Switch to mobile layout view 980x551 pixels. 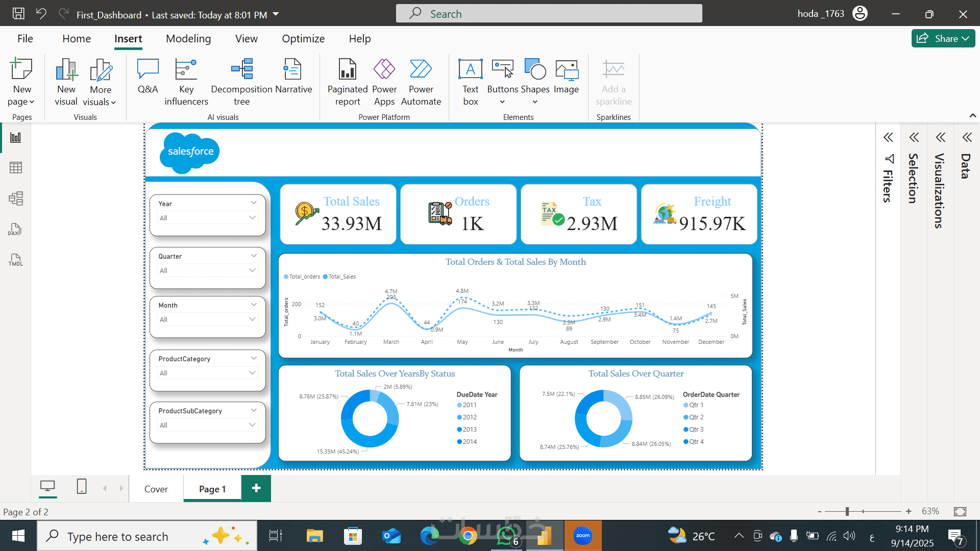(82, 486)
